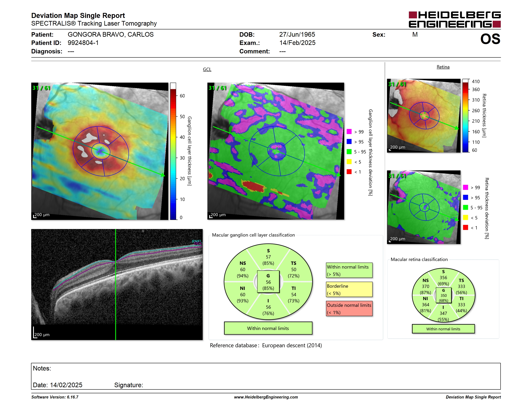This screenshot has height=411, width=532.
Task: Click the Heidelberg Engineering logo
Action: point(455,20)
